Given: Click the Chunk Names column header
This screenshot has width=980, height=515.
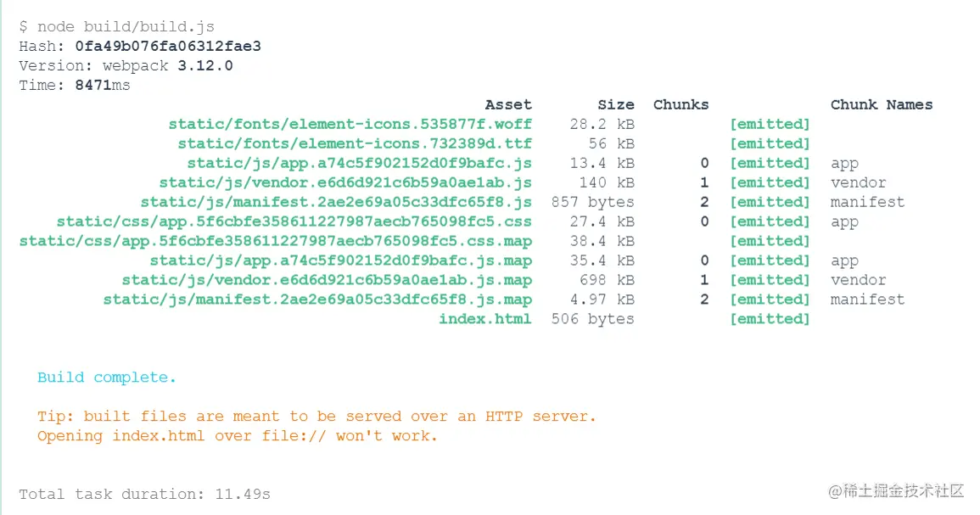Looking at the screenshot, I should click(x=881, y=105).
